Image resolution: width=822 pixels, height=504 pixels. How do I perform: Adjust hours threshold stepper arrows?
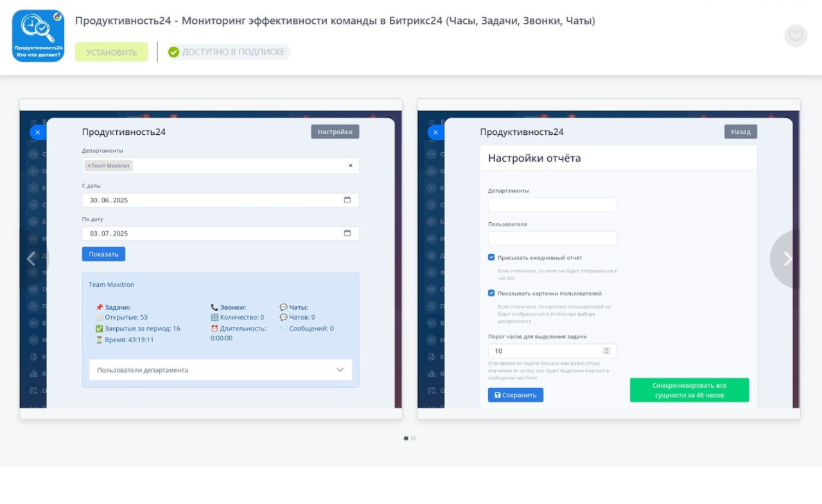click(607, 351)
